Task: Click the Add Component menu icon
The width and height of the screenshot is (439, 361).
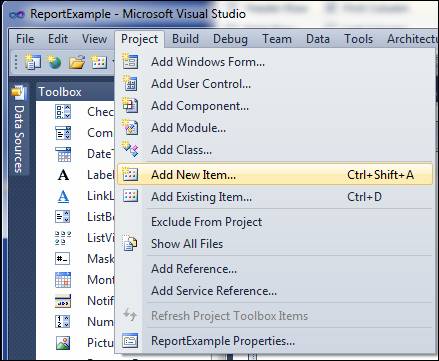Action: pos(130,105)
